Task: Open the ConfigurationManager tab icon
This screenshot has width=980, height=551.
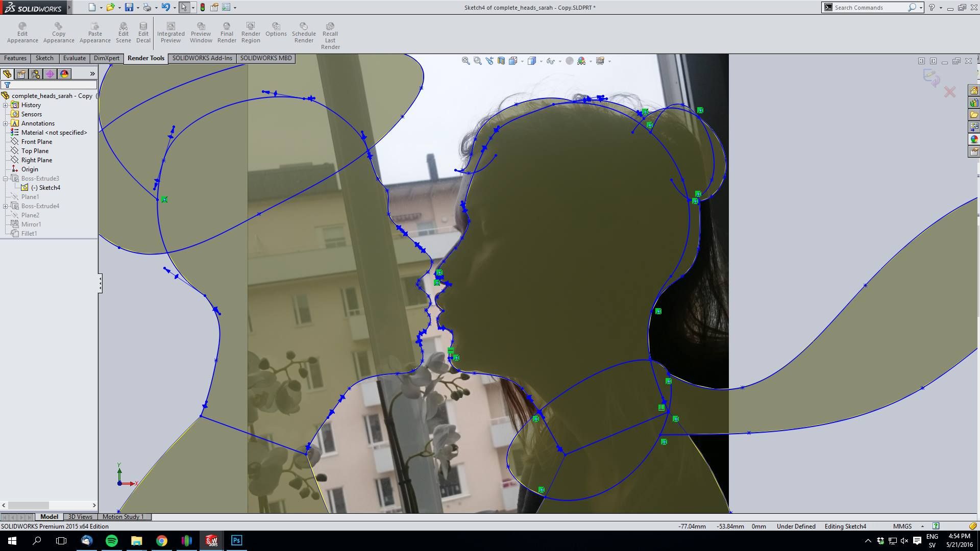Action: 35,74
